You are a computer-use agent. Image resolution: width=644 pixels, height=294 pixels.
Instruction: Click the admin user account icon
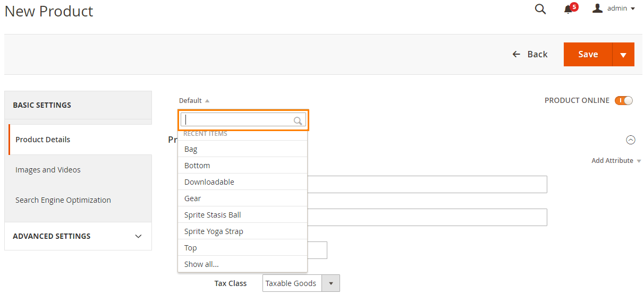pos(597,8)
